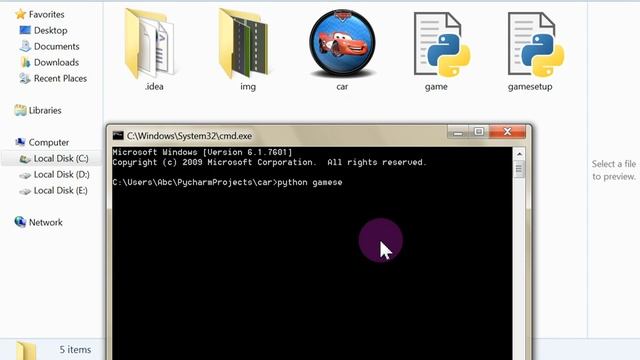Viewport: 640px width, 360px height.
Task: Minimize the cmd.exe window
Action: point(458,132)
